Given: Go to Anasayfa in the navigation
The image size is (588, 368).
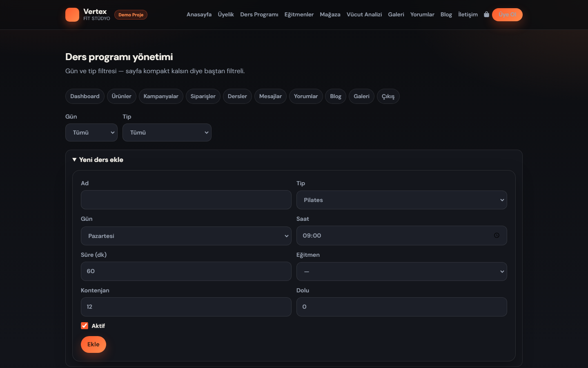Looking at the screenshot, I should pyautogui.click(x=199, y=15).
